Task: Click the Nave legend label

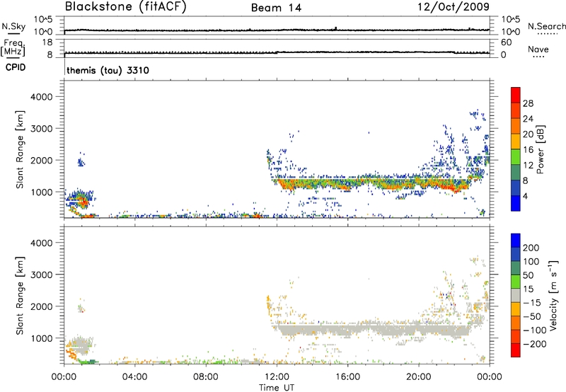Action: pyautogui.click(x=538, y=49)
